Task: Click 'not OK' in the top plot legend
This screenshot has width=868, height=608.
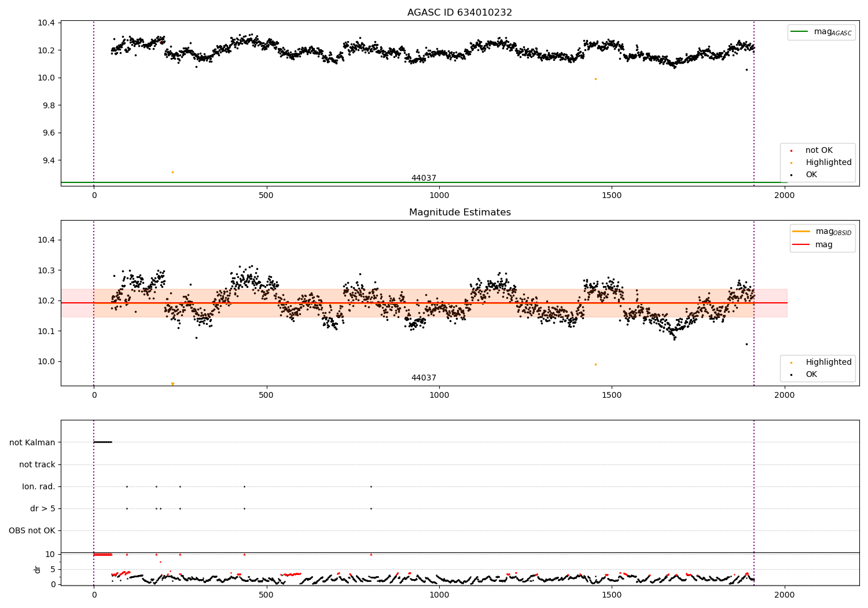Action: 819,150
